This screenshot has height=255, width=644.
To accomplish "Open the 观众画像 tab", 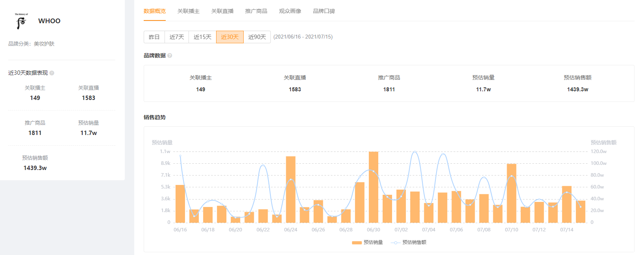I will (x=290, y=11).
